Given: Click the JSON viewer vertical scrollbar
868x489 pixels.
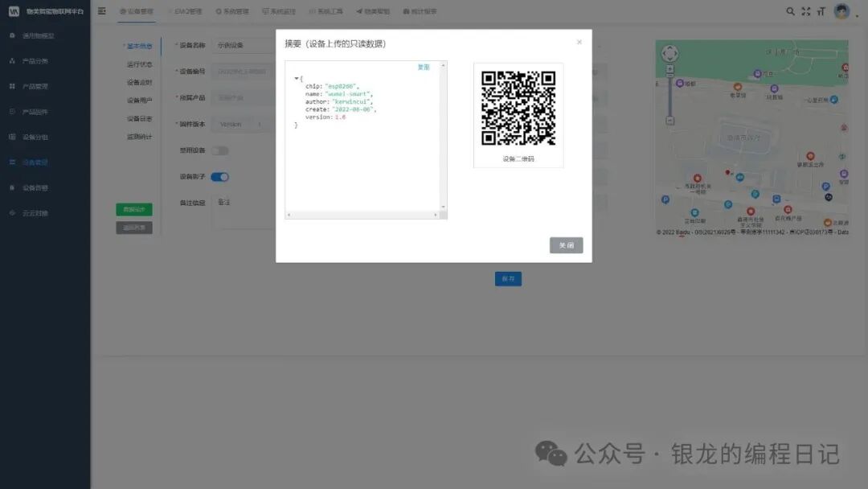Looking at the screenshot, I should (x=443, y=136).
